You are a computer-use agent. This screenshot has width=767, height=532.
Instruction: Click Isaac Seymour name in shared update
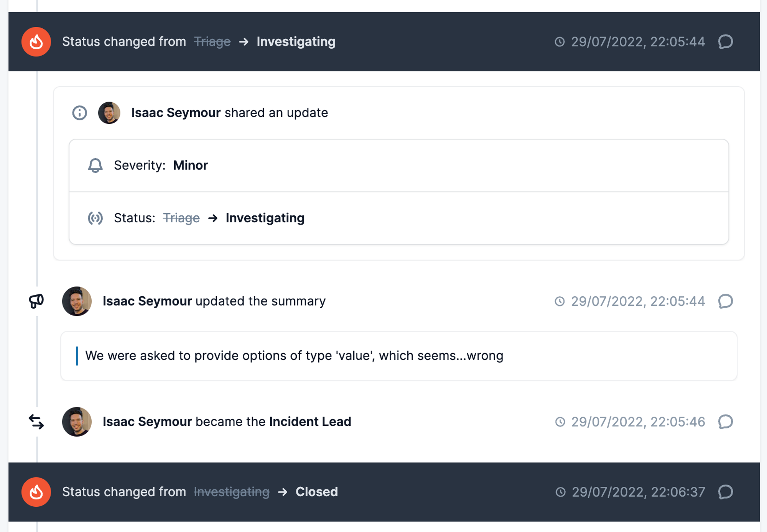point(176,113)
